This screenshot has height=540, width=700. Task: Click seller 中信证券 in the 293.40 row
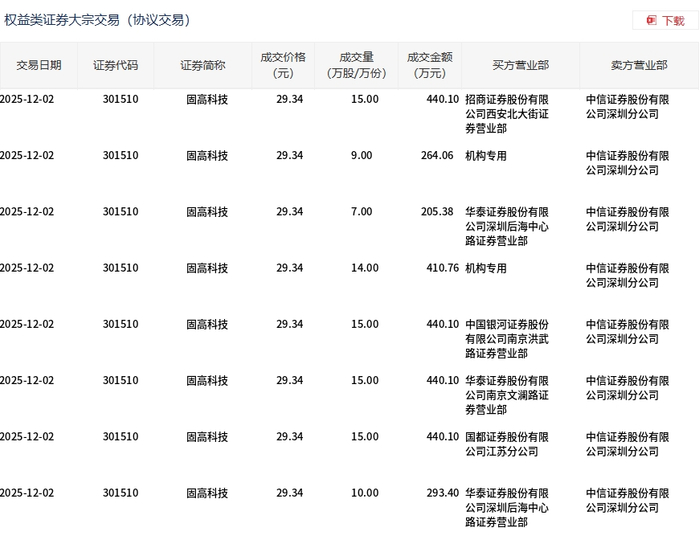pos(627,500)
